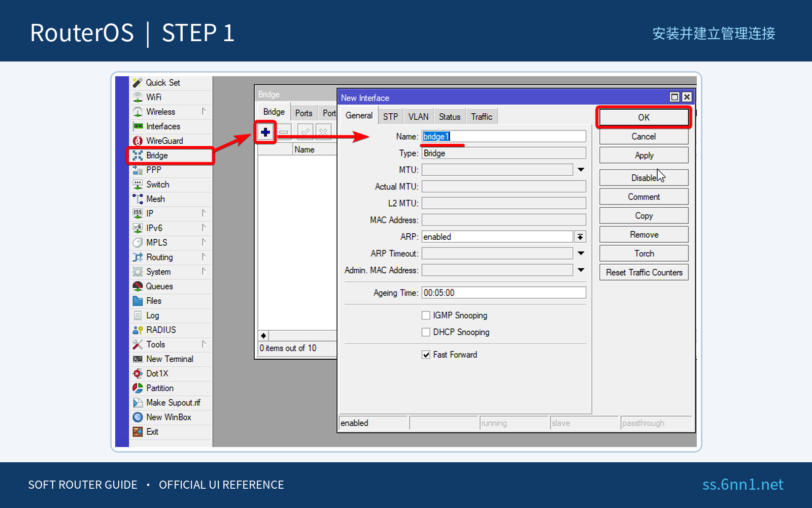Open Quick Set from the sidebar

point(171,83)
